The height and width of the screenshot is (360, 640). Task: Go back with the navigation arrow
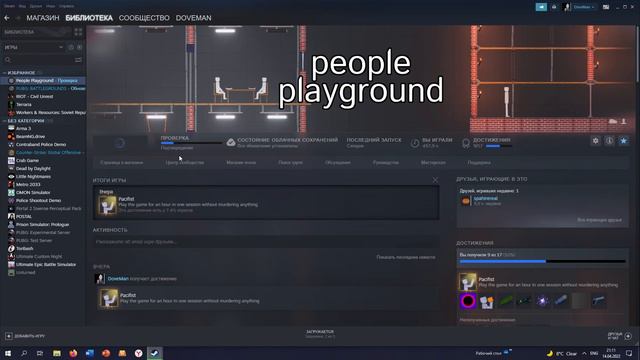(7, 18)
